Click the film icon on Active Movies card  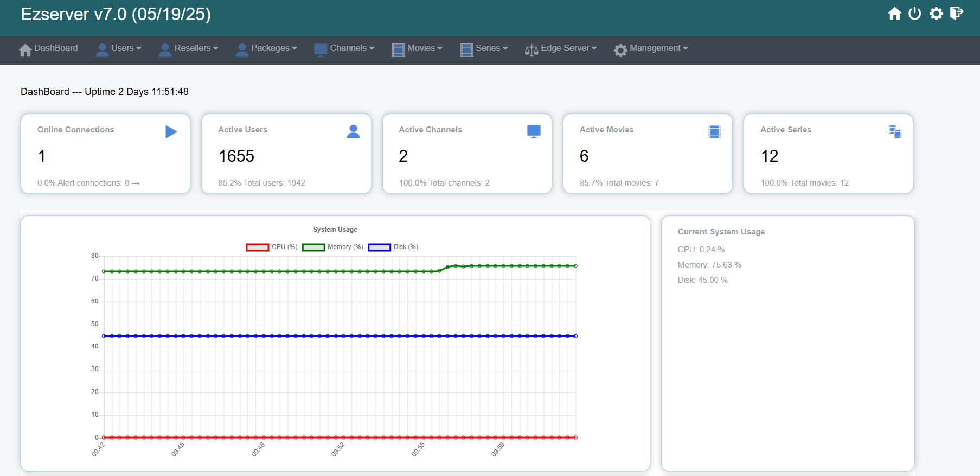click(x=714, y=131)
